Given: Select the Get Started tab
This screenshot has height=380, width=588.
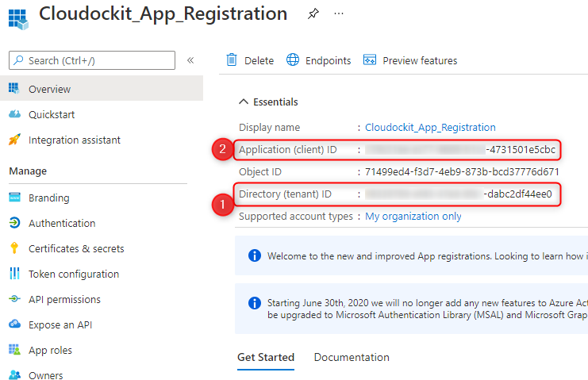Looking at the screenshot, I should pos(266,357).
